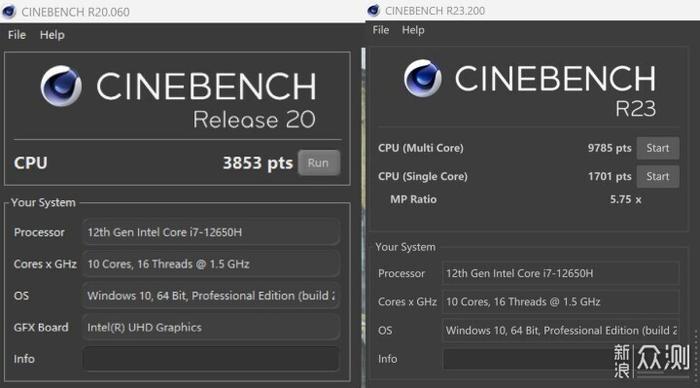This screenshot has width=700, height=388.
Task: Click the R23 Cores x GHz field
Action: [561, 302]
